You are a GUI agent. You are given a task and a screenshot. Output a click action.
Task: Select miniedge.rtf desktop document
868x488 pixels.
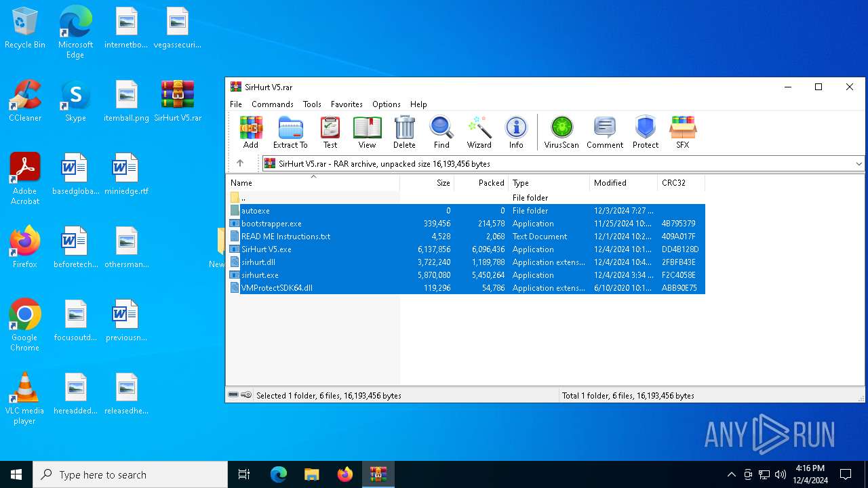127,174
